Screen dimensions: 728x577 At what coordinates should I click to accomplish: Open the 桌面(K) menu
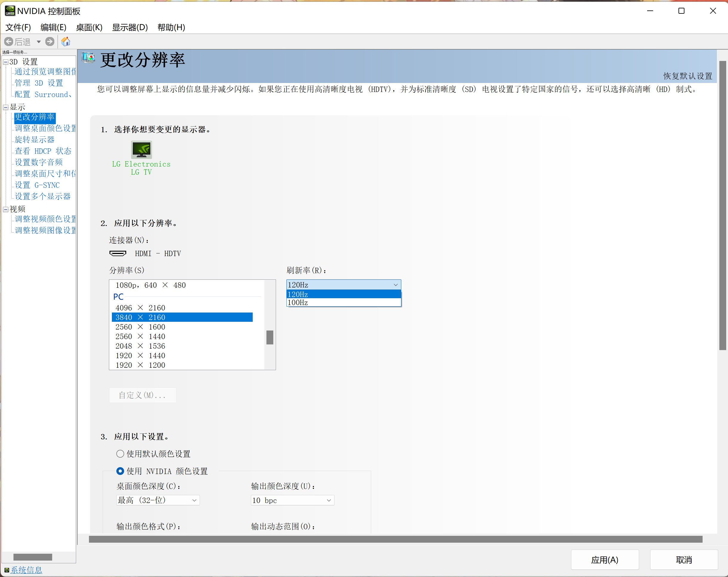click(x=89, y=27)
